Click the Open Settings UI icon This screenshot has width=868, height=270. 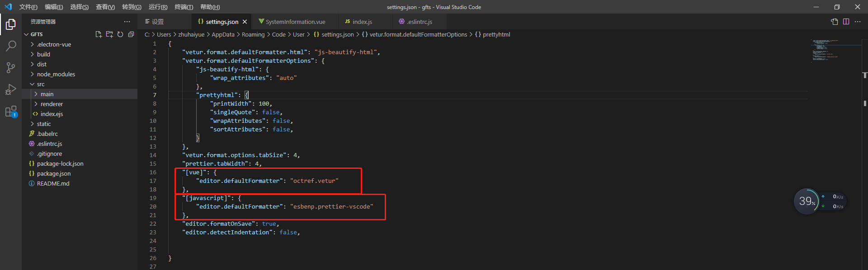[x=835, y=22]
